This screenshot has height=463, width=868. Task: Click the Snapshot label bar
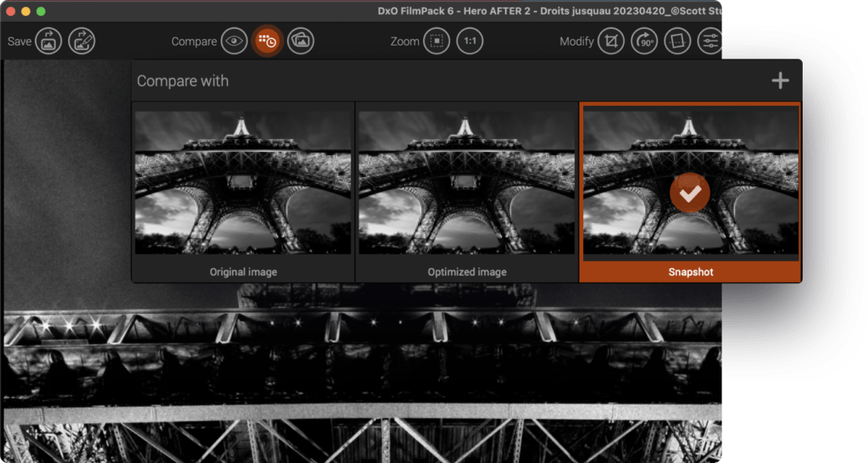point(690,272)
